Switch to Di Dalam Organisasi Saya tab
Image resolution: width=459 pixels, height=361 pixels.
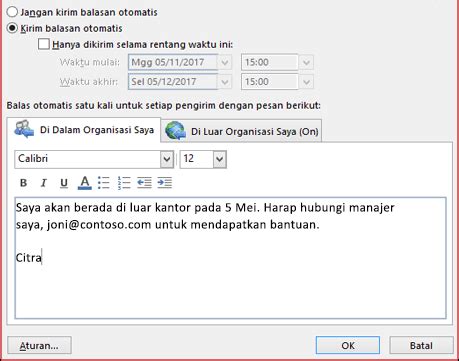[x=83, y=130]
